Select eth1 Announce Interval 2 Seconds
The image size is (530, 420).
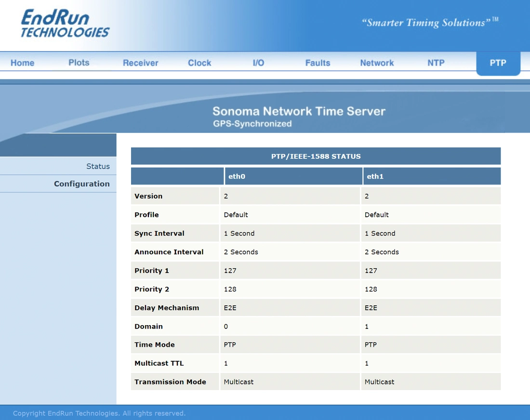coord(382,252)
